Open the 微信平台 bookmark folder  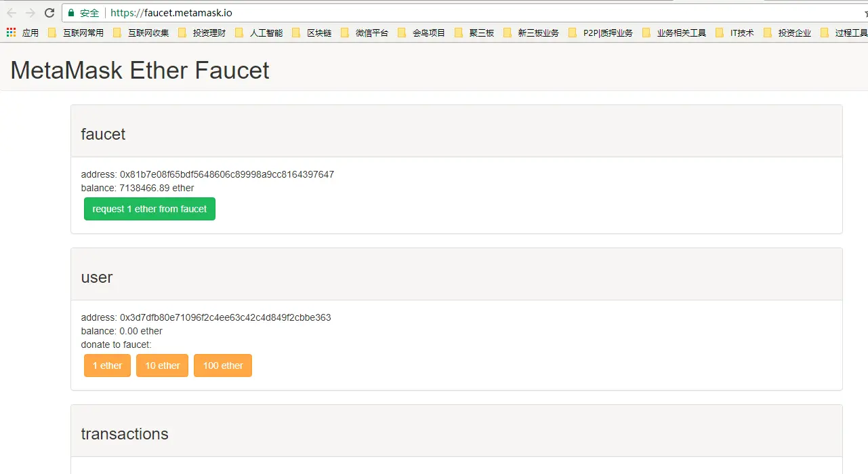pyautogui.click(x=365, y=33)
